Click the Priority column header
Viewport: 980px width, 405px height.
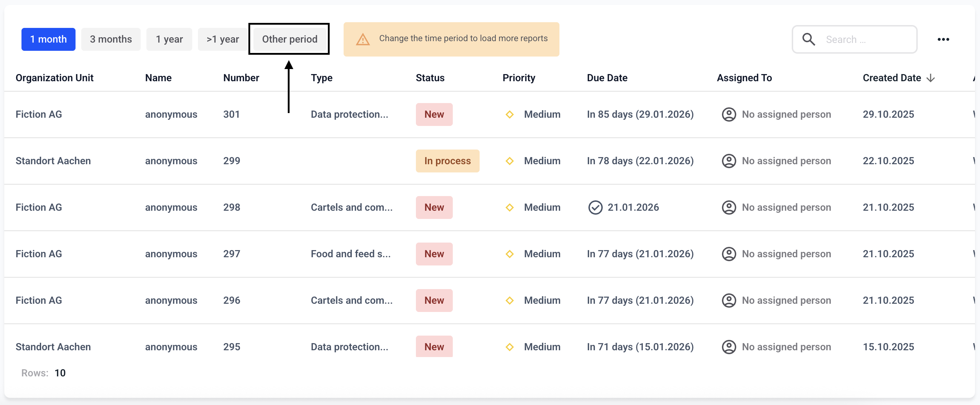tap(519, 78)
